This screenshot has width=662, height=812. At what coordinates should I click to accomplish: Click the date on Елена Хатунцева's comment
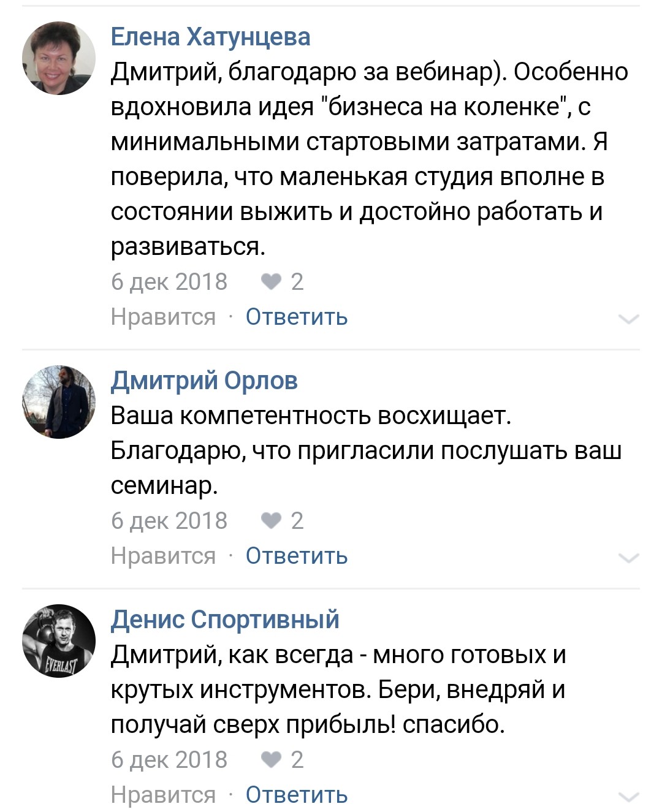pos(169,282)
